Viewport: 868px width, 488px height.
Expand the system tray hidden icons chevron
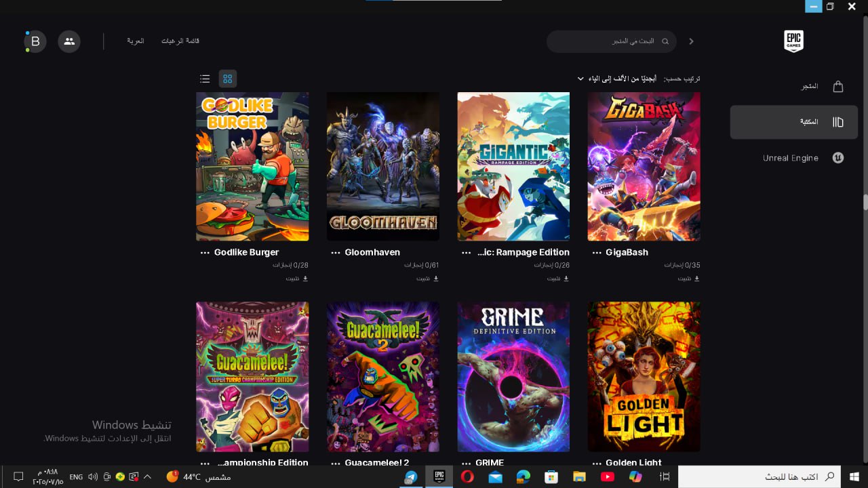[147, 476]
